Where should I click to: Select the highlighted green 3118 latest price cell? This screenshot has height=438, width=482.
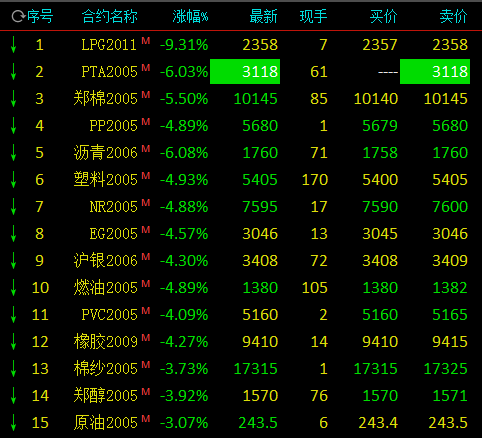245,72
